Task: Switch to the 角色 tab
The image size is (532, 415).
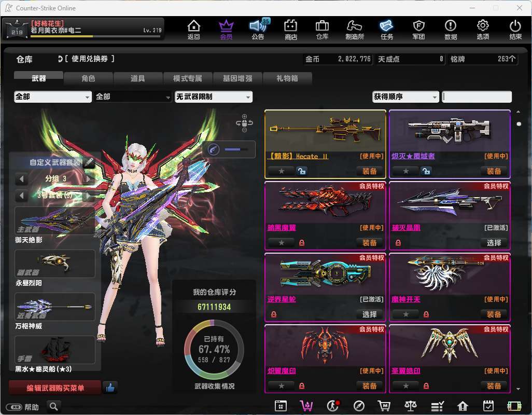Action: pyautogui.click(x=88, y=78)
